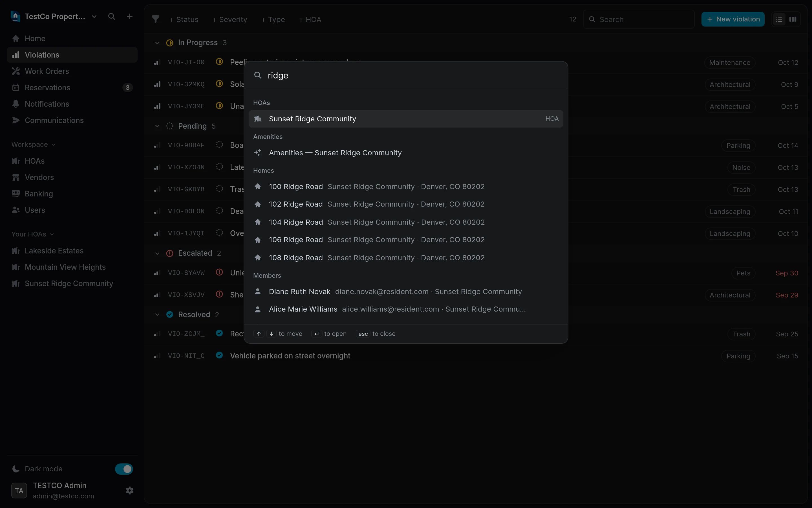Open 100 Ridge Road home result
812x508 pixels.
coord(406,187)
